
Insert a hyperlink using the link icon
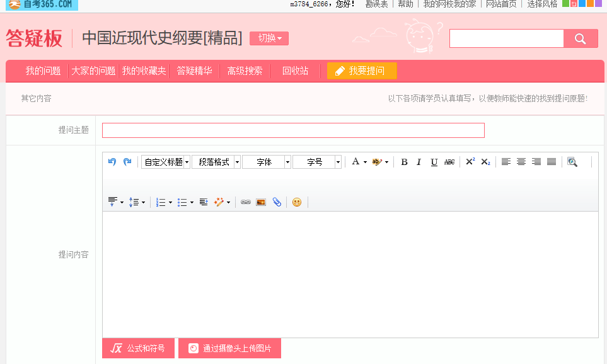[246, 202]
